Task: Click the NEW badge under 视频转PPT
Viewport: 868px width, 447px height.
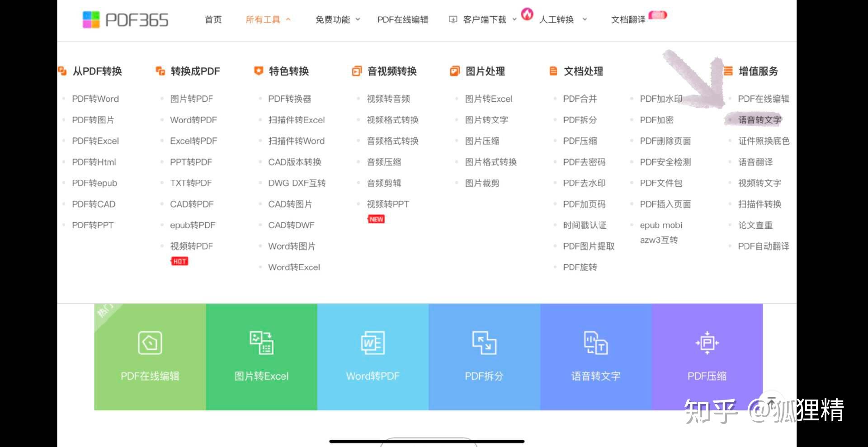Action: point(376,219)
